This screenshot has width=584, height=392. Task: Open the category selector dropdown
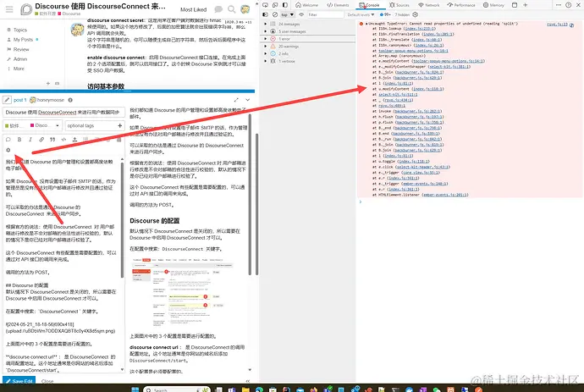click(32, 125)
